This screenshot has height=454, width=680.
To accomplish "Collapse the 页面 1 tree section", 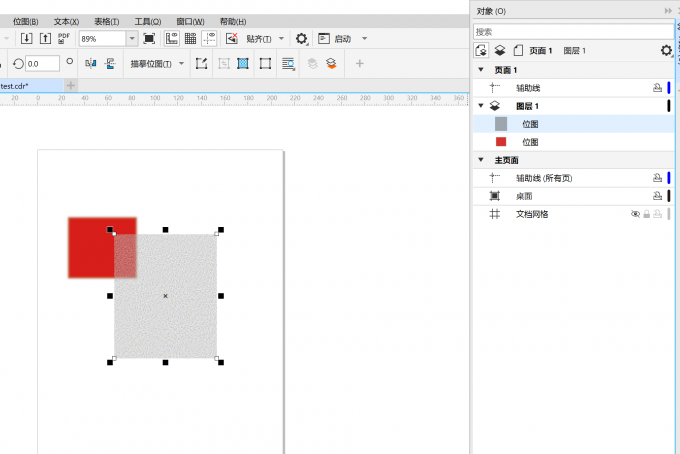I will (x=481, y=69).
